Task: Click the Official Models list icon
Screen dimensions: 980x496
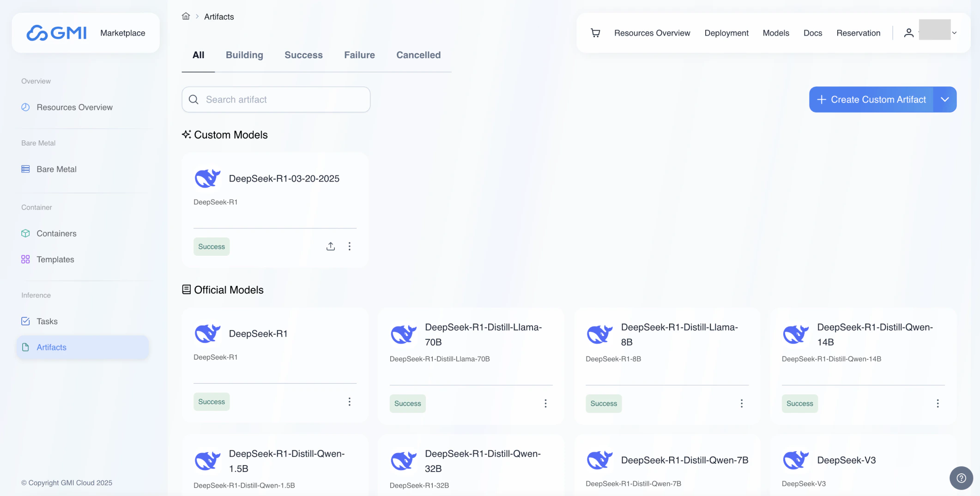Action: [x=186, y=290]
